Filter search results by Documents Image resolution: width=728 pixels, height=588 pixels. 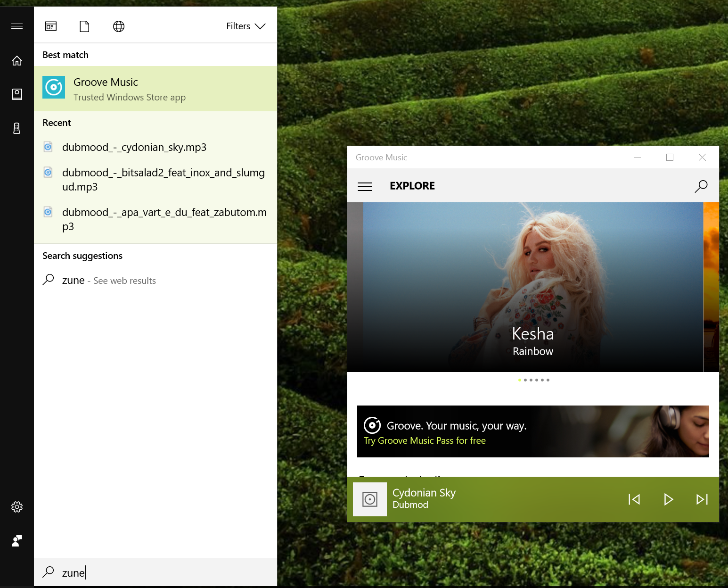[84, 26]
